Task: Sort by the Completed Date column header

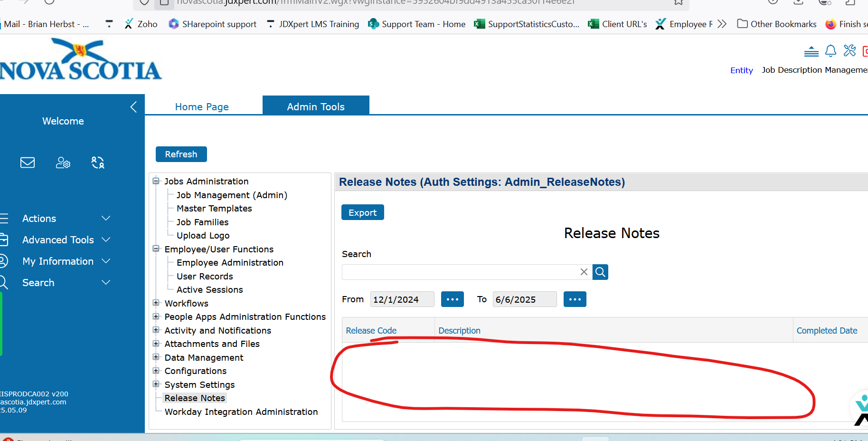Action: 827,330
